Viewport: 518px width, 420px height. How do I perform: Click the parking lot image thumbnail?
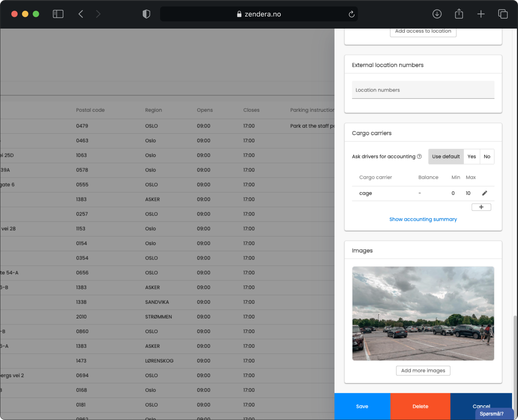423,313
